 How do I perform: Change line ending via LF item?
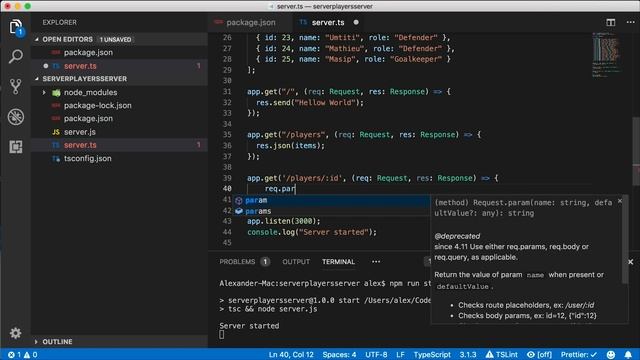(400, 355)
